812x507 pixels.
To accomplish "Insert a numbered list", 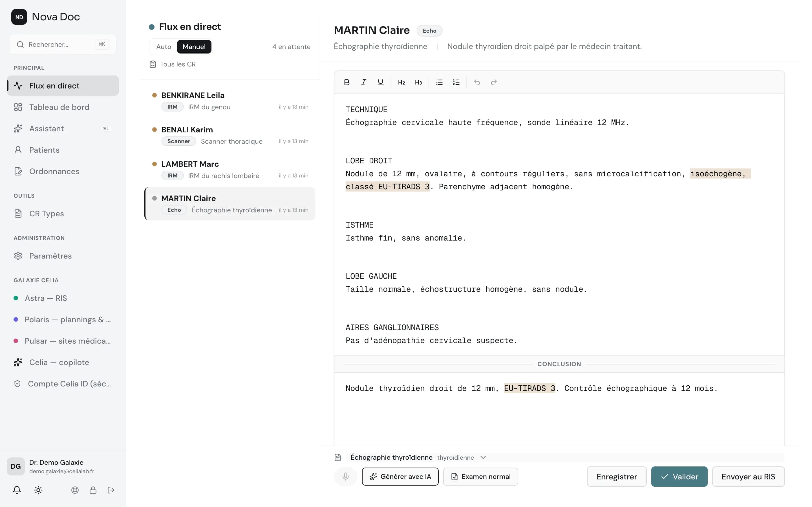I will [456, 82].
